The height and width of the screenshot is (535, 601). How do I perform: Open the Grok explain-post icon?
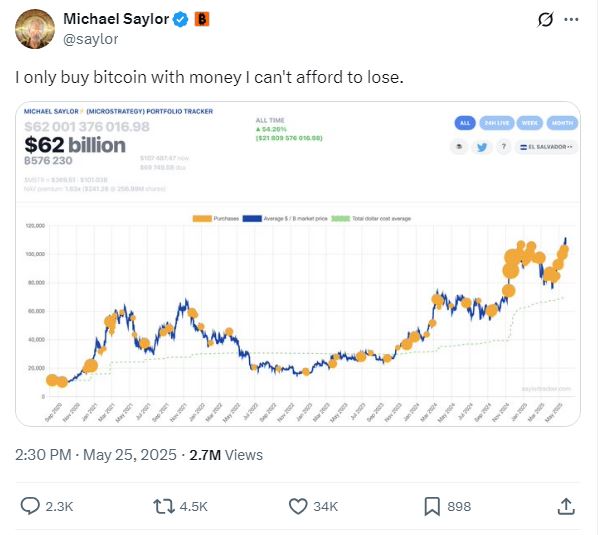pyautogui.click(x=545, y=19)
